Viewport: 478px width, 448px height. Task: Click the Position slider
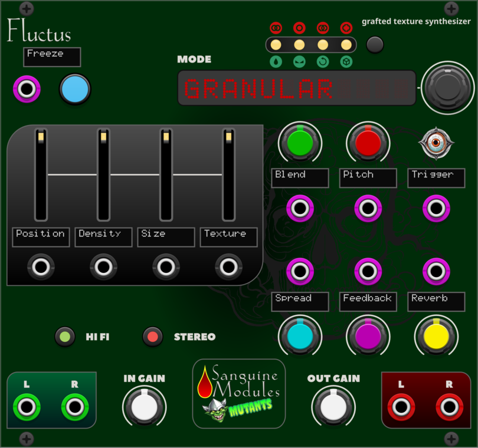pyautogui.click(x=41, y=174)
